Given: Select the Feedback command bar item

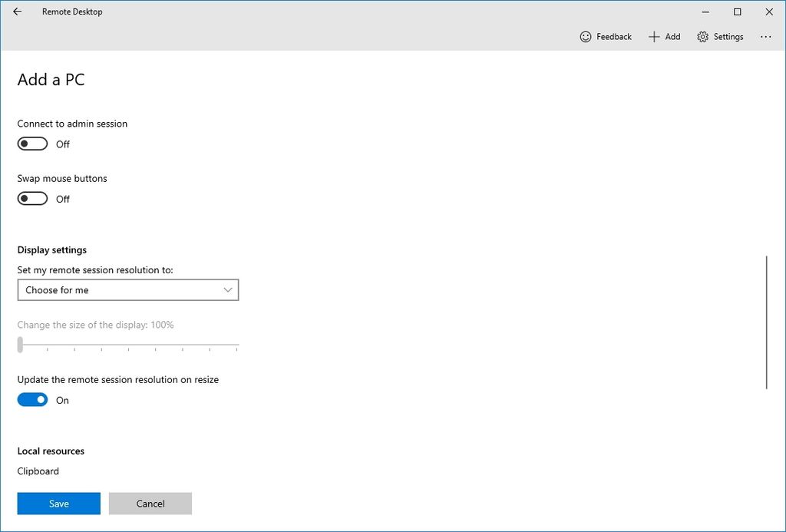Looking at the screenshot, I should pos(606,36).
